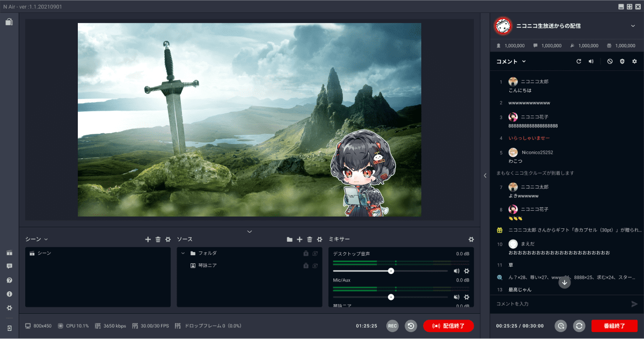
Task: Open the シーン collection dropdown
Action: tap(37, 239)
